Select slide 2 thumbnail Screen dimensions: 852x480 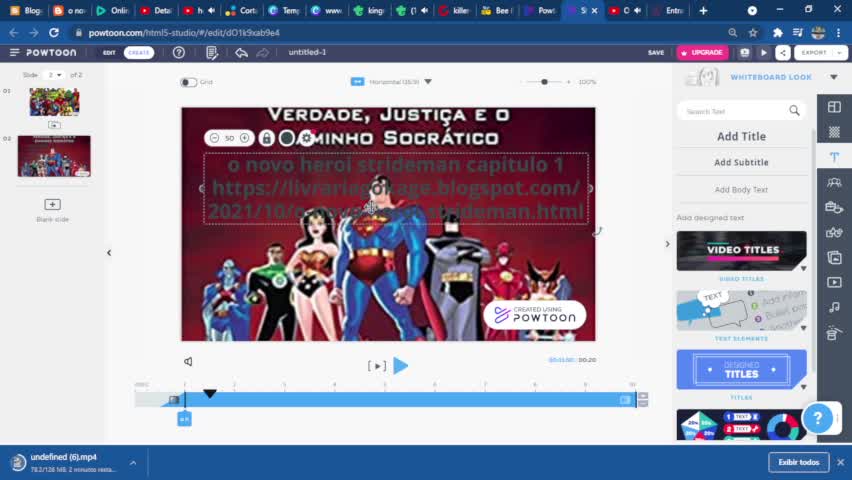tap(54, 156)
